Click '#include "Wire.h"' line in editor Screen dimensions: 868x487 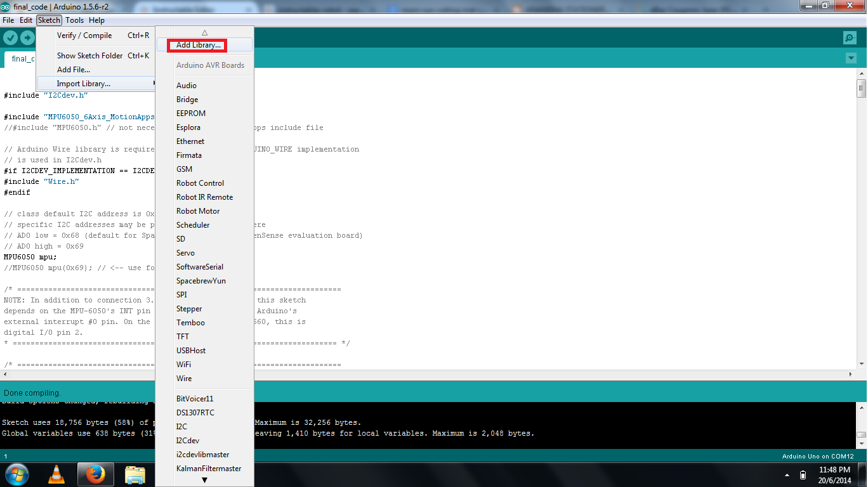point(41,181)
